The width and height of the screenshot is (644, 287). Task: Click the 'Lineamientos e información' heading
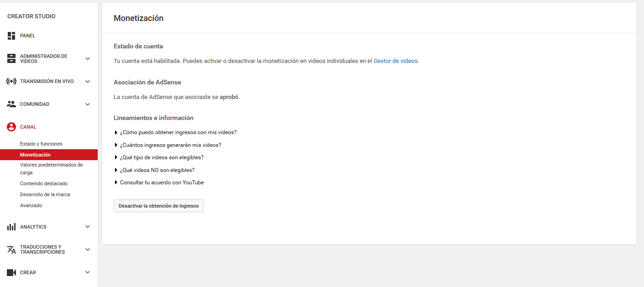click(x=153, y=118)
